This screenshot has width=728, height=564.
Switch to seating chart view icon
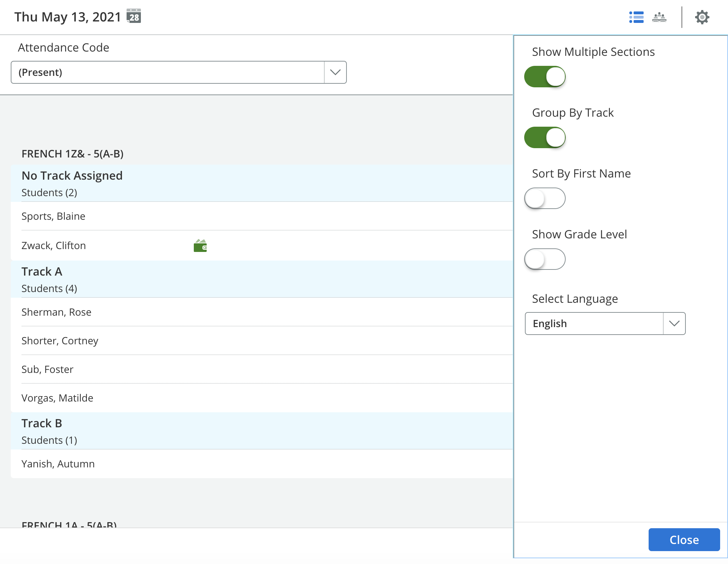[x=659, y=17]
